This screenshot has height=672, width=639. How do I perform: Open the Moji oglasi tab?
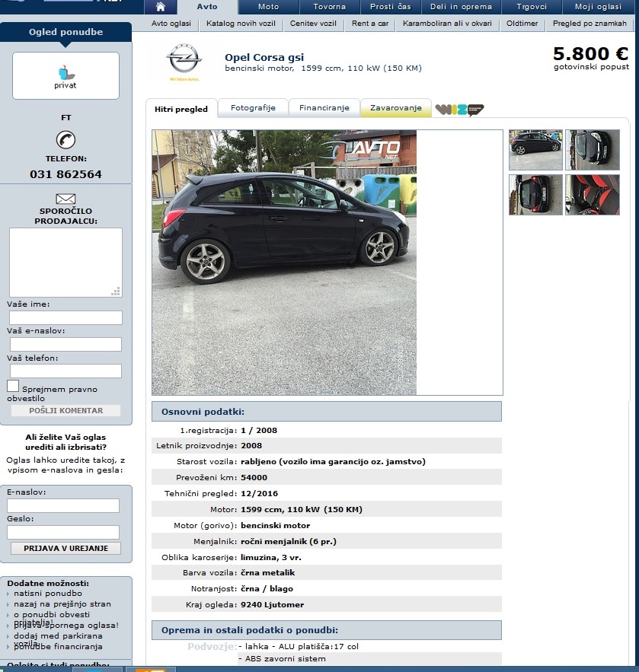tap(598, 7)
